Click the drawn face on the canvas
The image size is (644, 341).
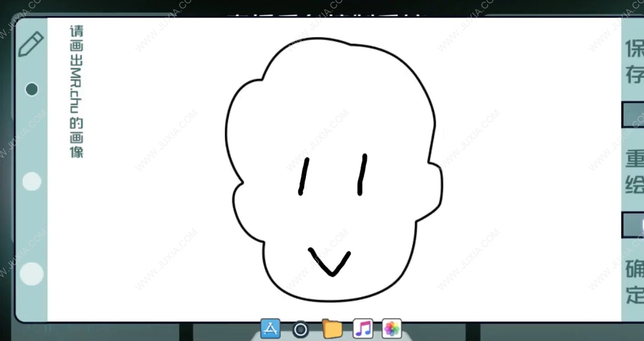coord(334,170)
